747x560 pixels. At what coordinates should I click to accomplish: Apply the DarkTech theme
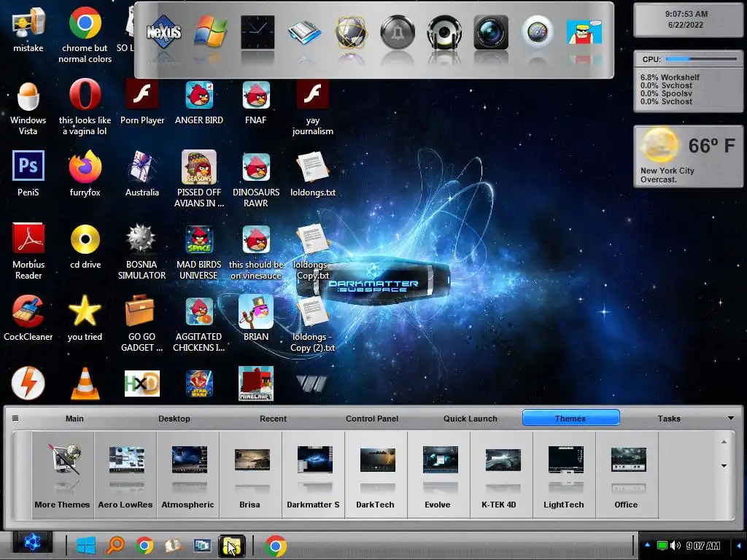376,475
